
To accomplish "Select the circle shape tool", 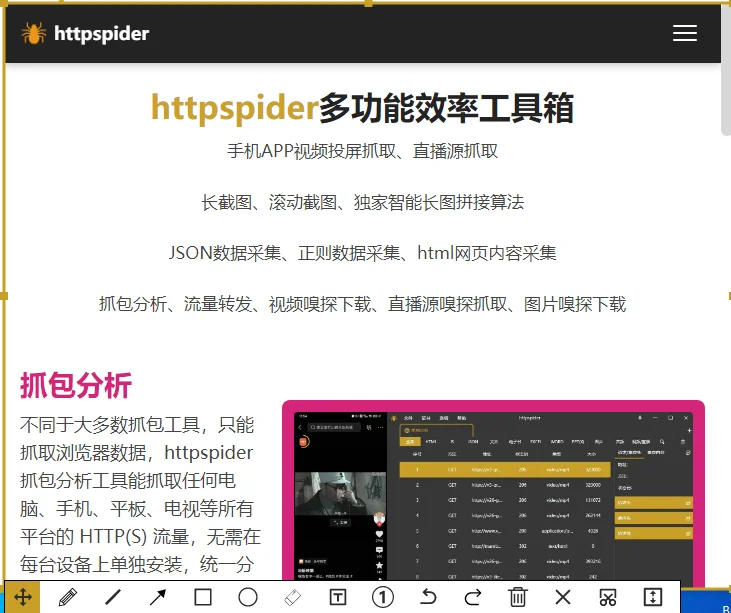I will click(x=248, y=597).
